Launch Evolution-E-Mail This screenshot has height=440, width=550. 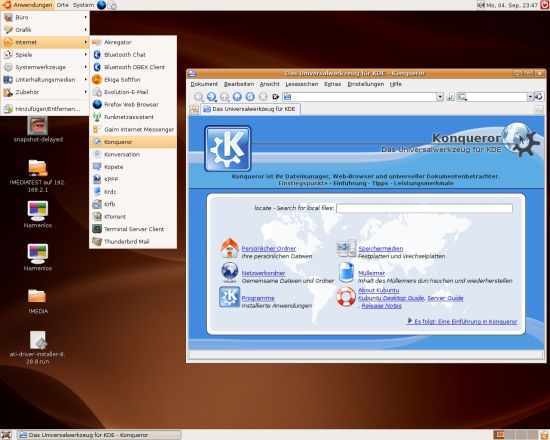(133, 92)
